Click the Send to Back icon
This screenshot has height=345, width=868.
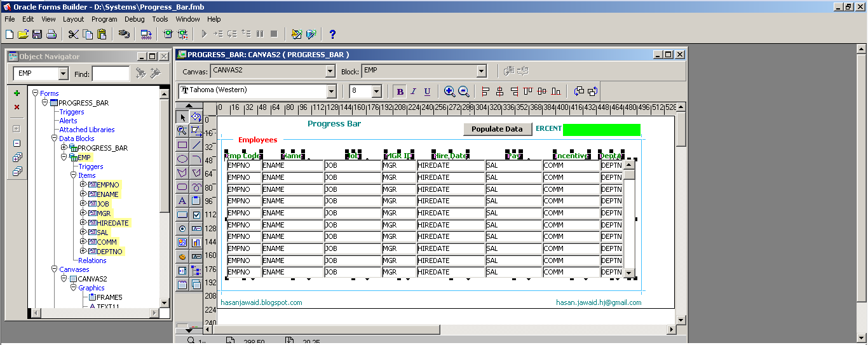click(x=592, y=91)
